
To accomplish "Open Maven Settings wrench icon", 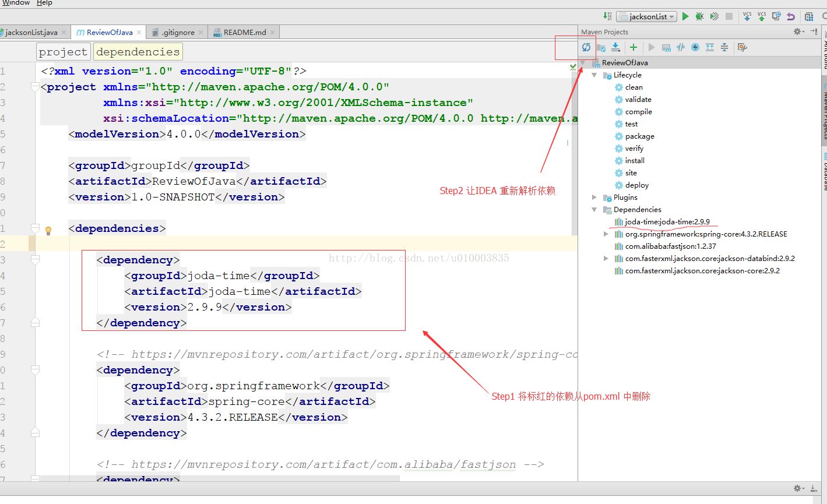I will click(742, 47).
